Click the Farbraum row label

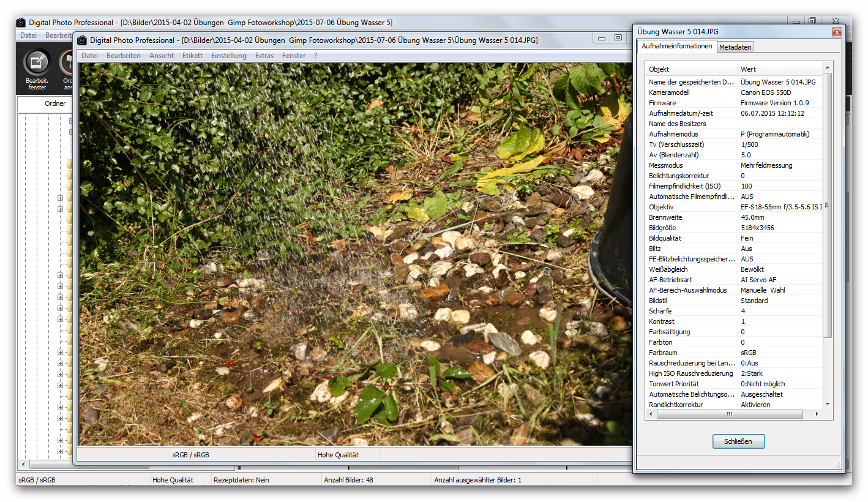coord(663,353)
